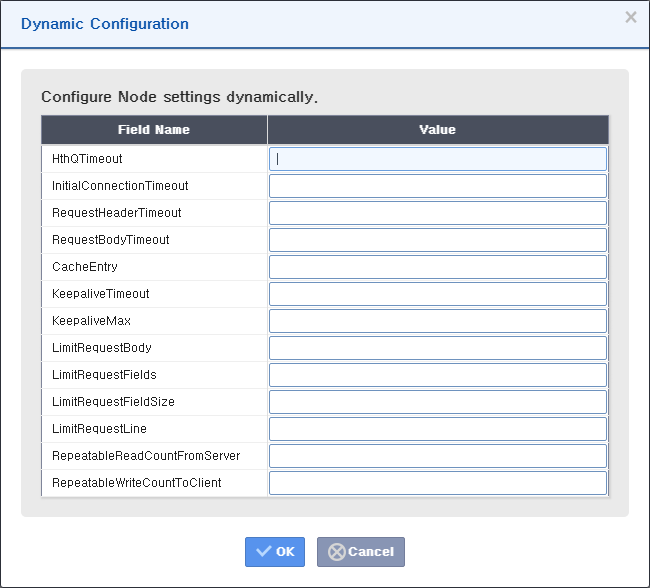This screenshot has width=650, height=588.
Task: Click the RequestBodyTimeout label
Action: 111,240
